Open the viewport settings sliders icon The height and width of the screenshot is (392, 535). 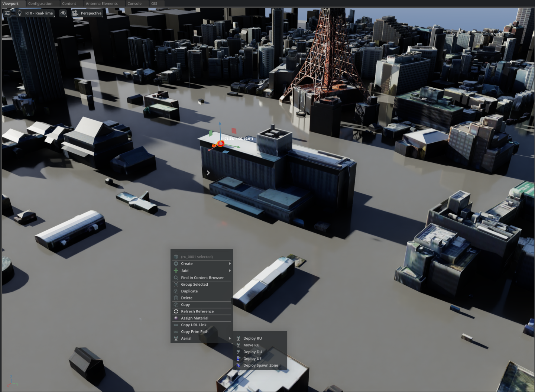(7, 13)
